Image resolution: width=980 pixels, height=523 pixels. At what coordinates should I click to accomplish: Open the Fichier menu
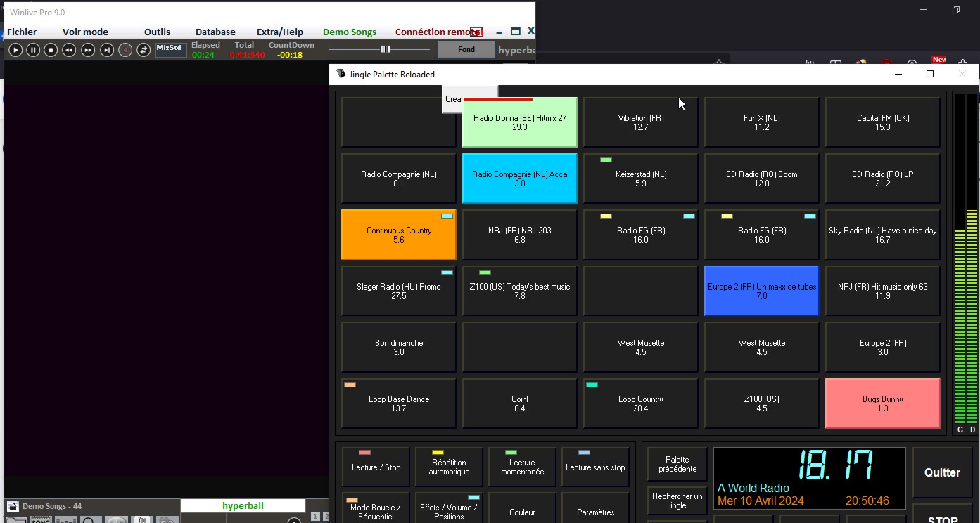(22, 32)
